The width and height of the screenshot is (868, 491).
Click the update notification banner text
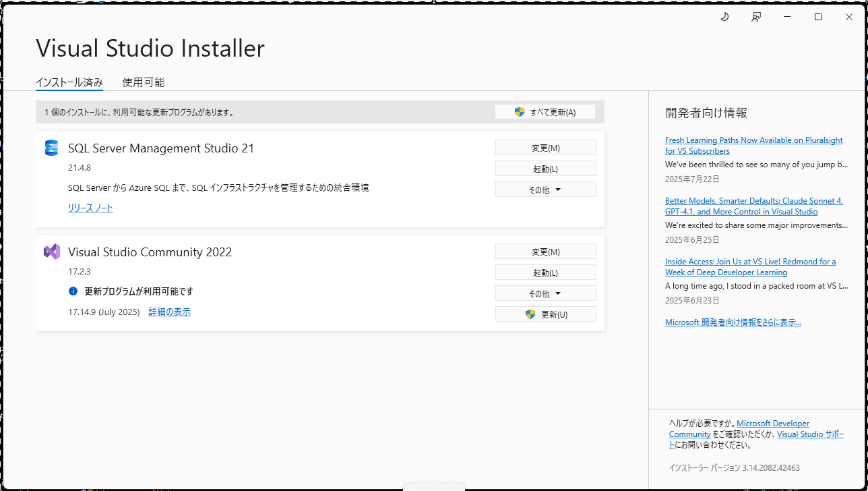pos(139,113)
